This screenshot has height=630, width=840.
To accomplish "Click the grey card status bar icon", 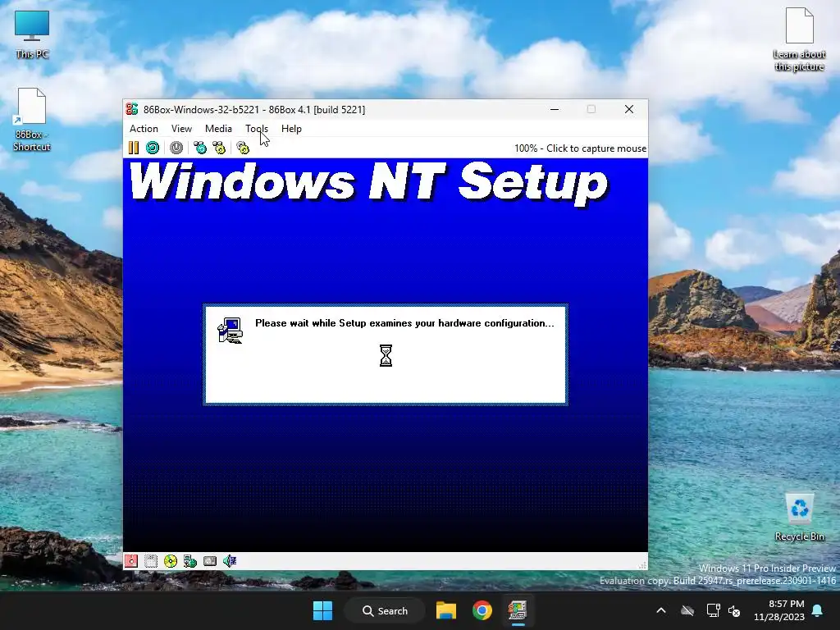I will click(x=210, y=561).
